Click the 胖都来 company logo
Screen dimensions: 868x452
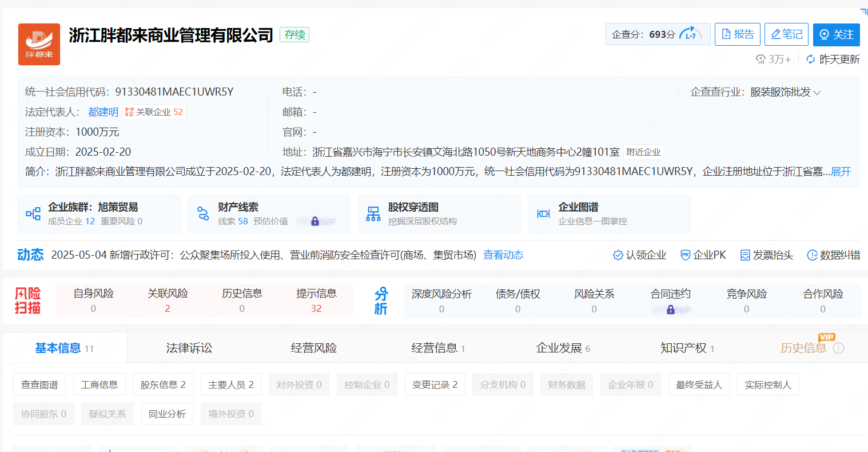39,44
